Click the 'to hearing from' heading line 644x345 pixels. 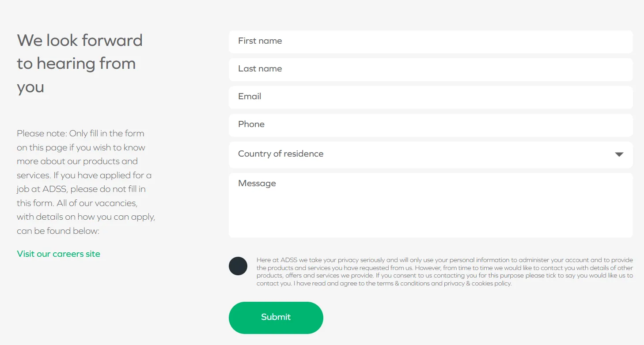point(76,64)
